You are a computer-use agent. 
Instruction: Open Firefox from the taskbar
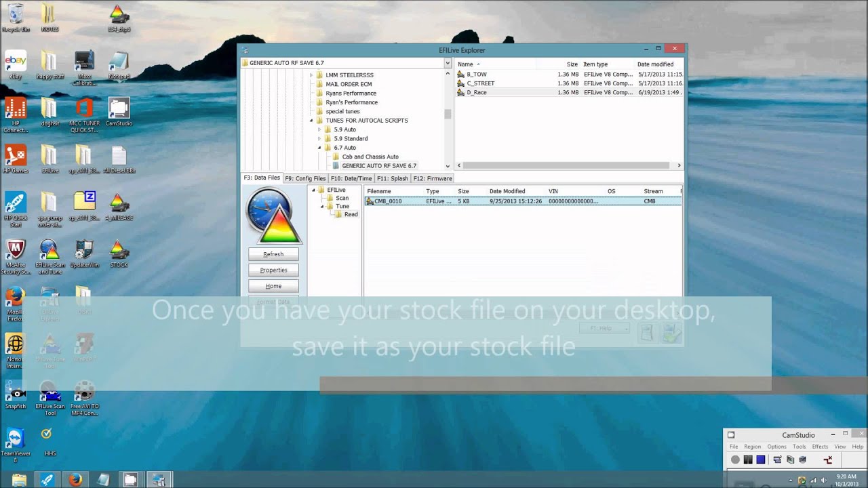(75, 480)
